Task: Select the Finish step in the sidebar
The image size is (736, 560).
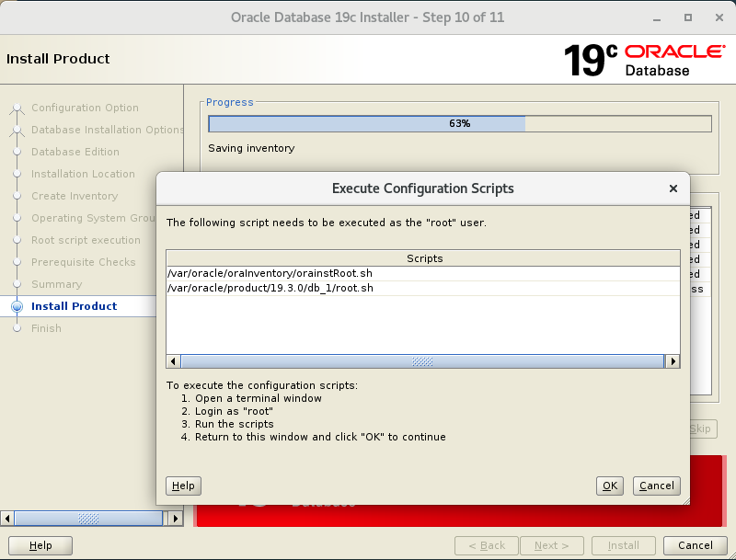Action: pos(47,328)
